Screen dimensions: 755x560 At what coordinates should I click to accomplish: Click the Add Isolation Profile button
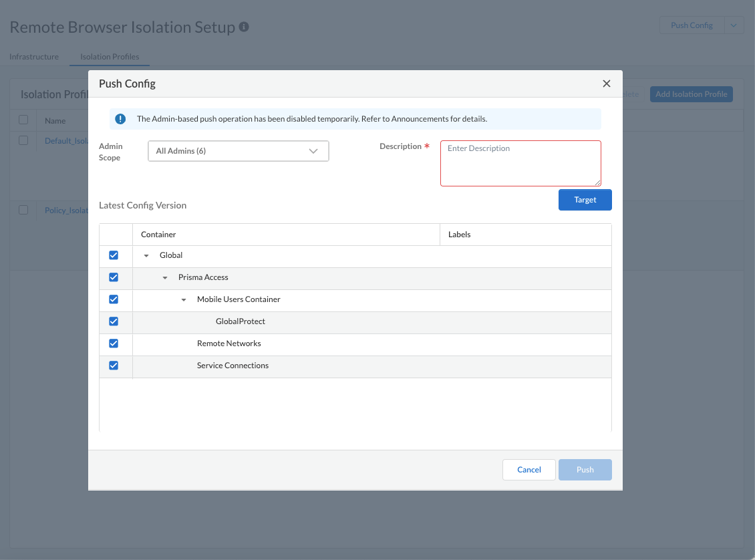tap(691, 94)
